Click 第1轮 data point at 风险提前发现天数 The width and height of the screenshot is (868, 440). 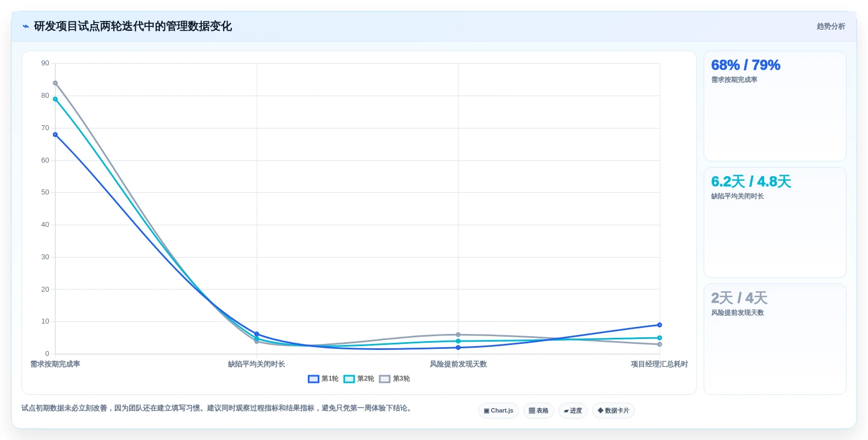(458, 348)
